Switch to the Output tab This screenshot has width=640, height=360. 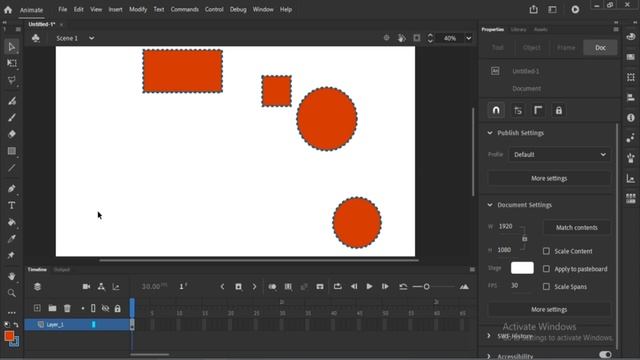[x=62, y=269]
